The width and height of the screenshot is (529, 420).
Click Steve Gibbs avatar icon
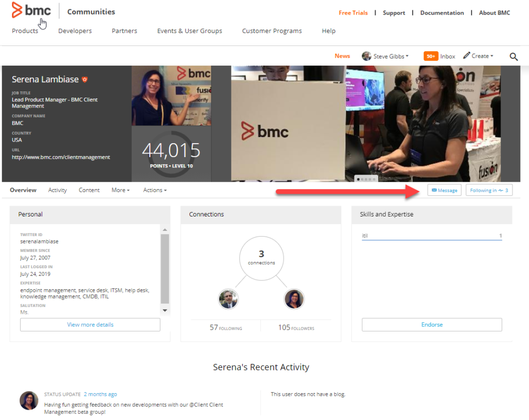click(367, 56)
